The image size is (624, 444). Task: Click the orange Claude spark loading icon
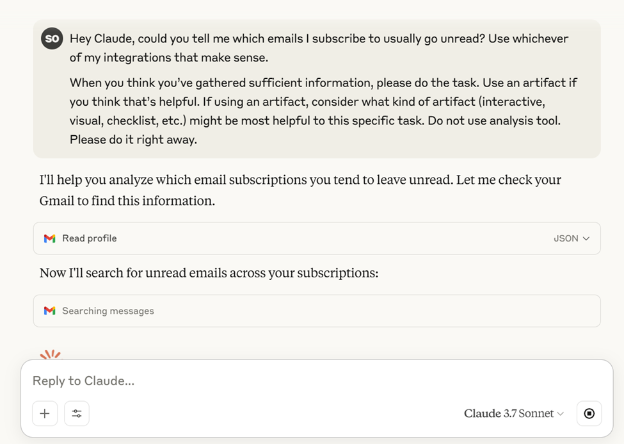tap(48, 354)
